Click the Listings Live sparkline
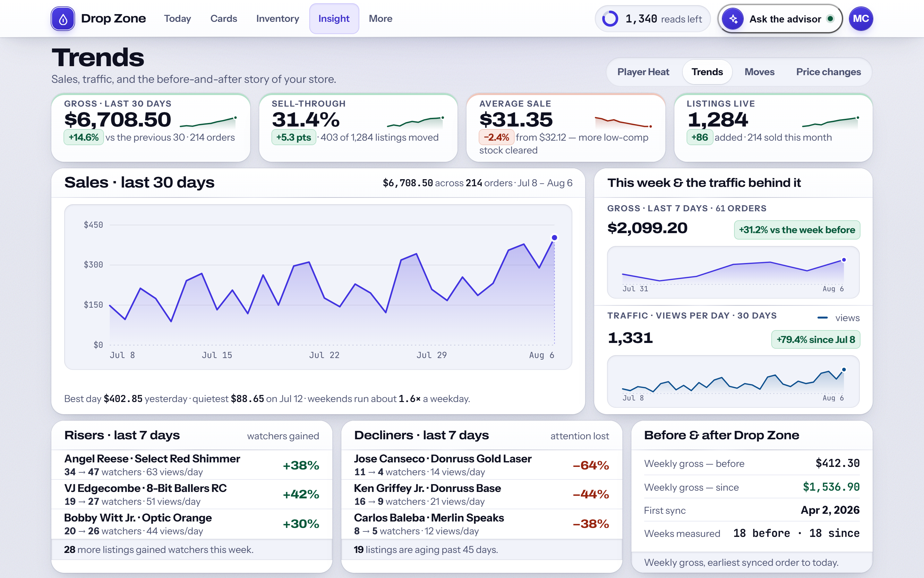924x578 pixels. click(x=830, y=122)
